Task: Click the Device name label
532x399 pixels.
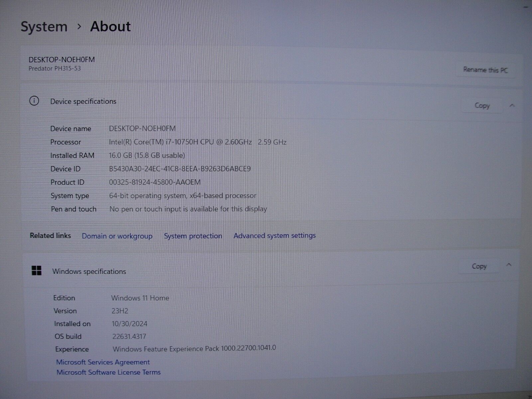Action: tap(70, 129)
